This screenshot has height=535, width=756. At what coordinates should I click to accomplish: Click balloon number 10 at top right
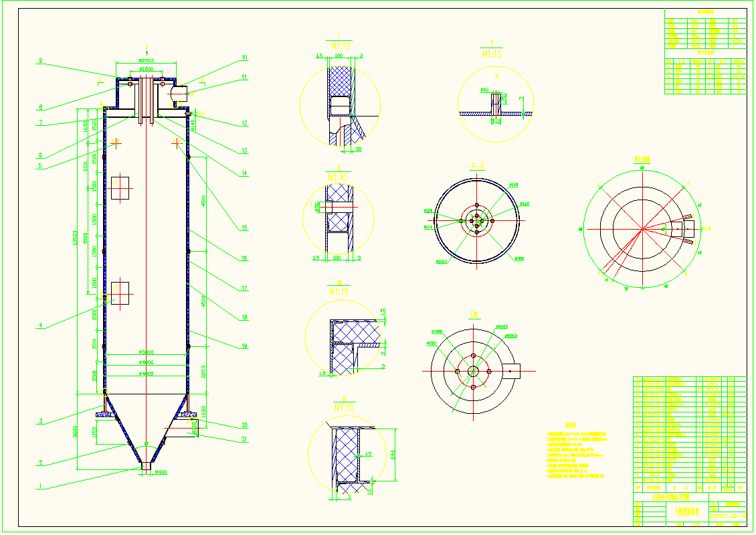tap(246, 57)
